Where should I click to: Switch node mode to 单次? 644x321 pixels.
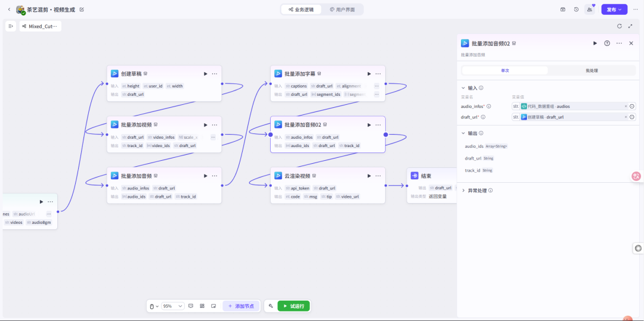coord(505,70)
